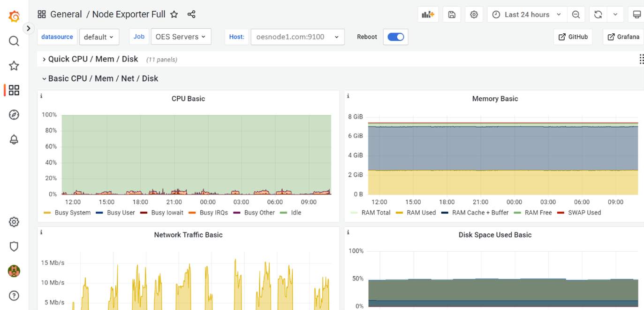Toggle the Reboot switch off
This screenshot has width=644, height=310.
(x=395, y=37)
